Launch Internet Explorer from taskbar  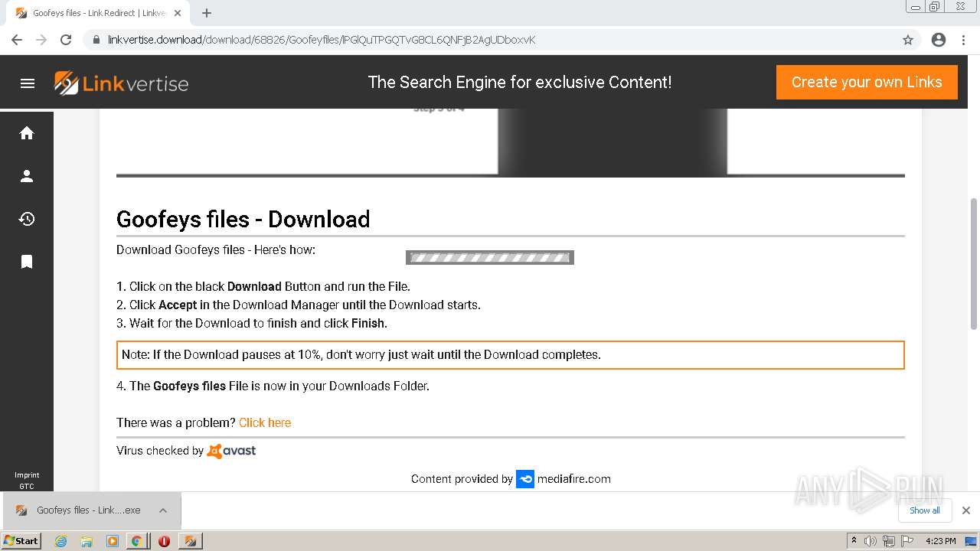point(61,541)
